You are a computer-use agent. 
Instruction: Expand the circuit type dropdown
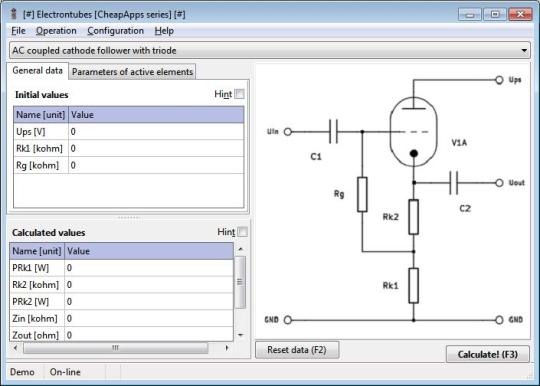[x=524, y=51]
